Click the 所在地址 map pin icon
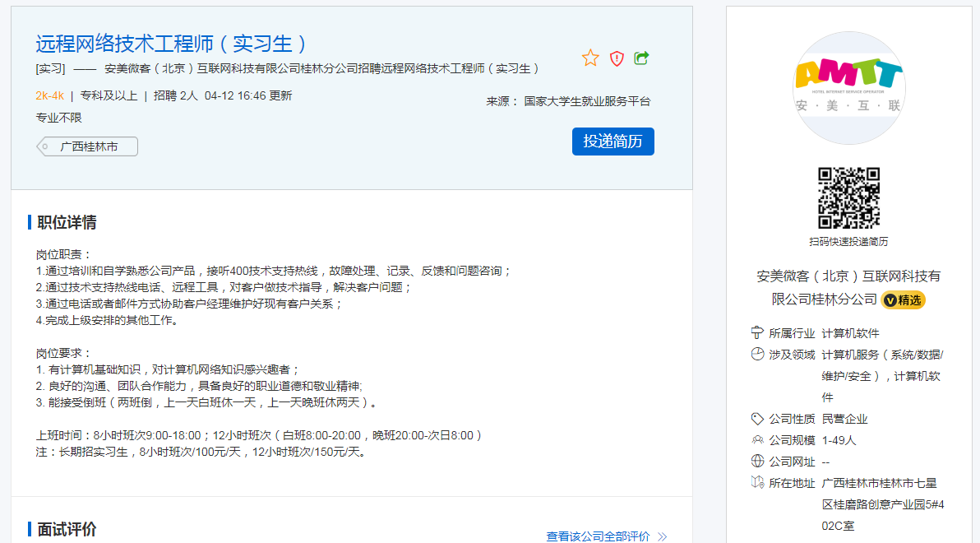 [757, 483]
